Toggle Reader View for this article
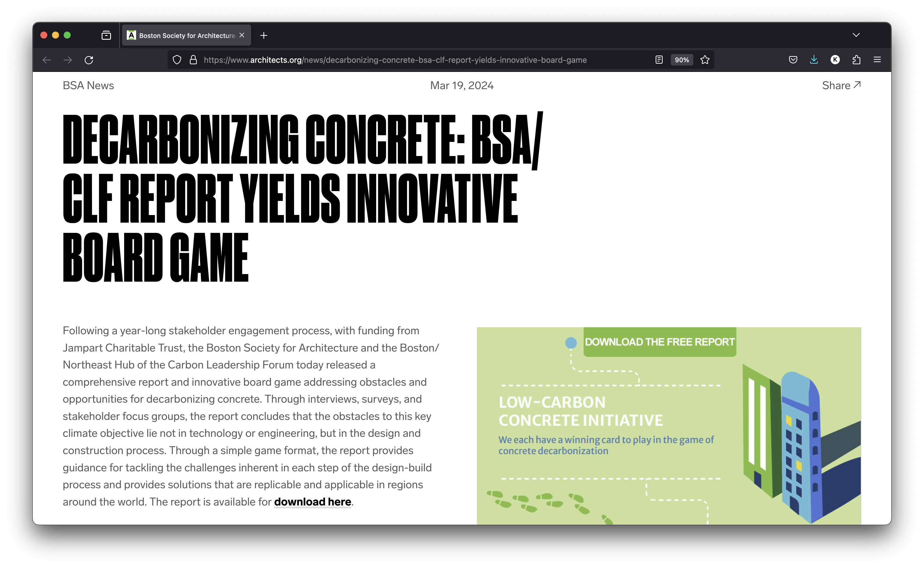 tap(659, 60)
